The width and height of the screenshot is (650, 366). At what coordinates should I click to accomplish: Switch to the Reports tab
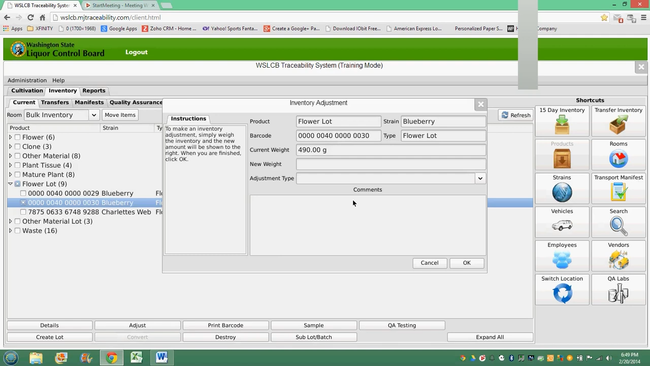pos(94,90)
